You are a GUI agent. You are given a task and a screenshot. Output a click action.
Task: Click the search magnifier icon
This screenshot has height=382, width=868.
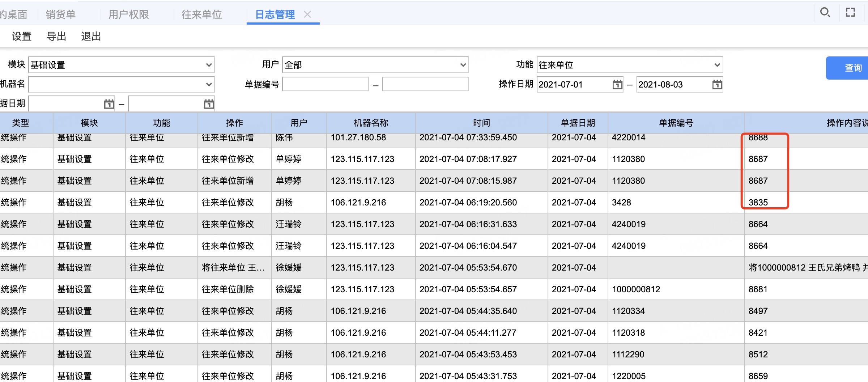825,13
